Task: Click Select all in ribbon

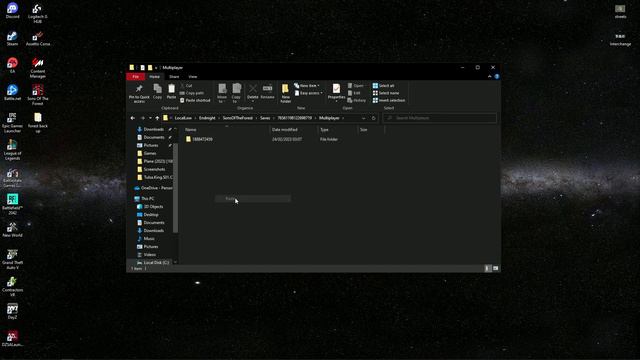Action: tap(383, 86)
